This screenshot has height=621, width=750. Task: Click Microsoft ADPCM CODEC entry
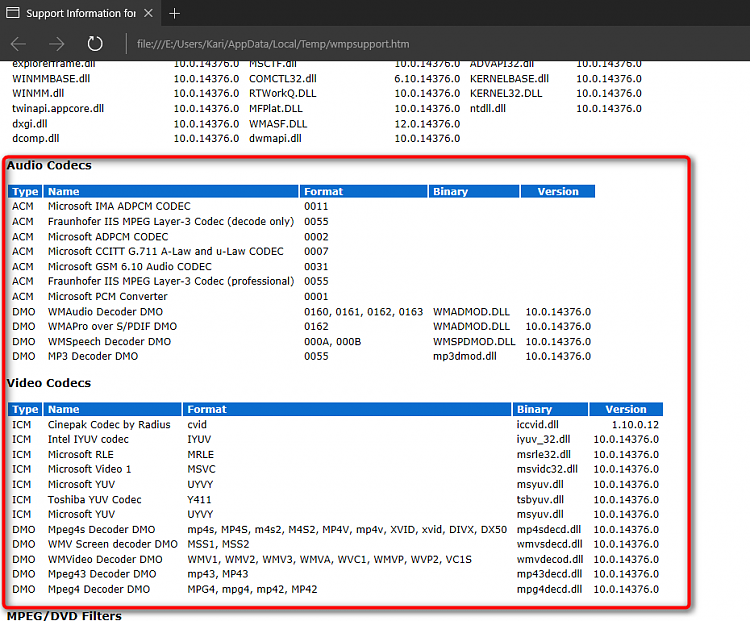pyautogui.click(x=108, y=237)
